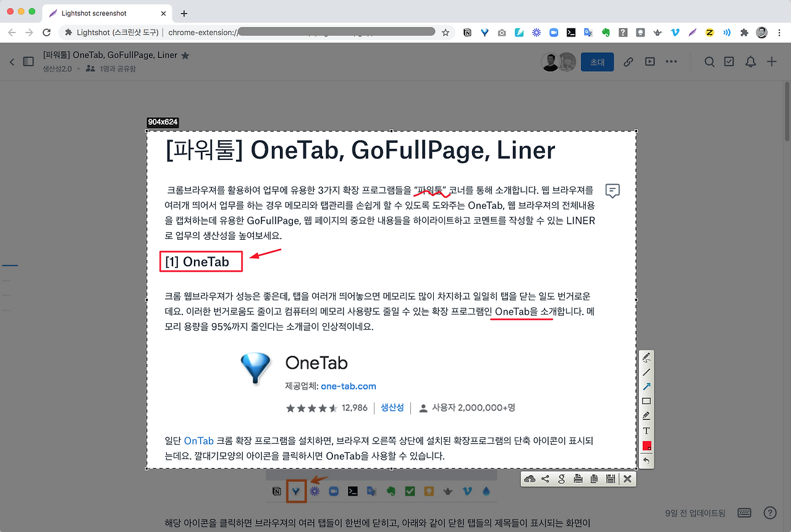The image size is (791, 532).
Task: Toggle the document sidebar panel
Action: click(x=28, y=61)
